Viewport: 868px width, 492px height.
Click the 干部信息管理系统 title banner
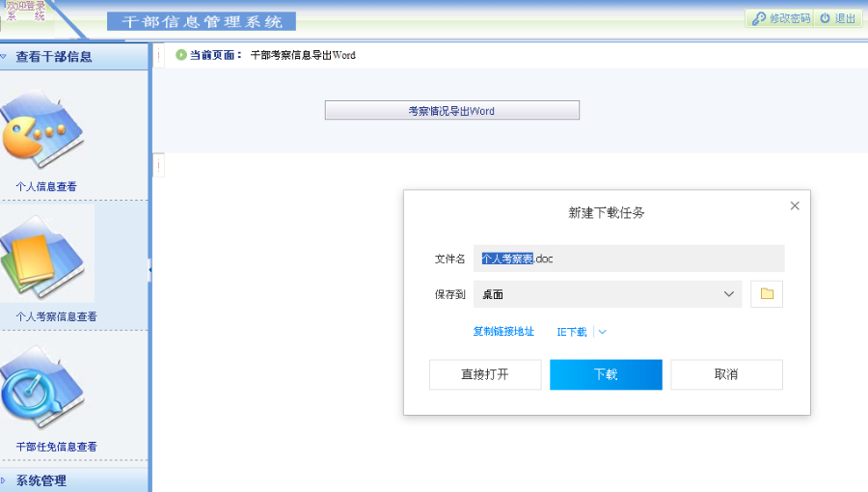[x=202, y=21]
